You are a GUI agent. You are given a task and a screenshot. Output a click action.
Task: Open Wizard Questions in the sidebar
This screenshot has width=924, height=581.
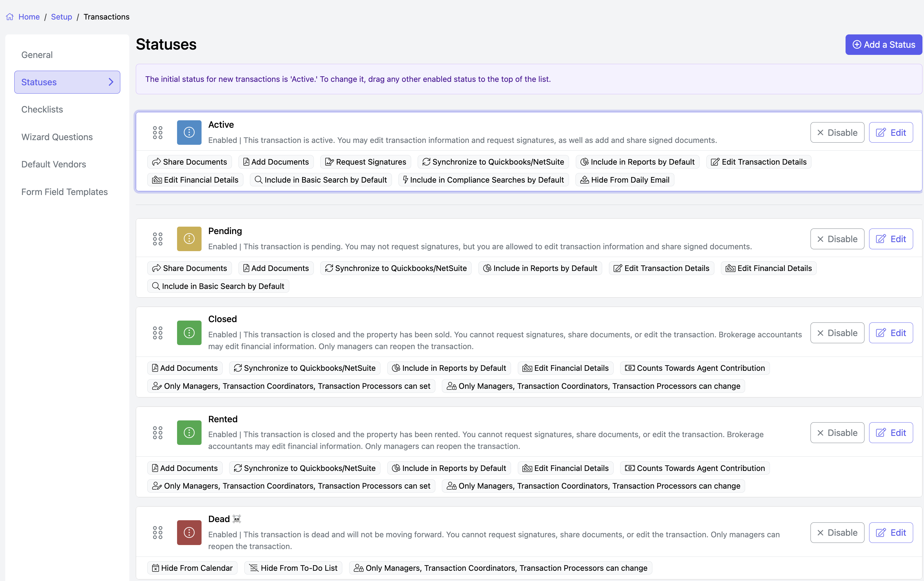tap(57, 137)
